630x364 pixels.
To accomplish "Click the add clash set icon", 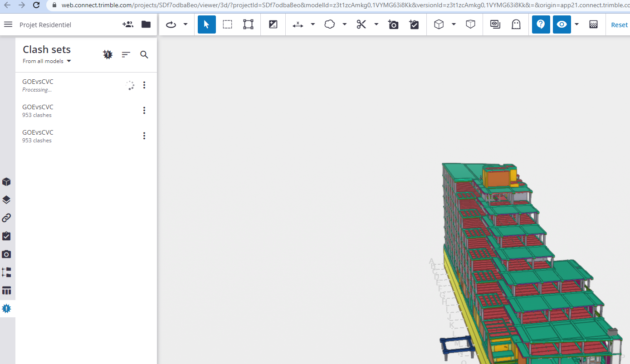I will click(107, 55).
